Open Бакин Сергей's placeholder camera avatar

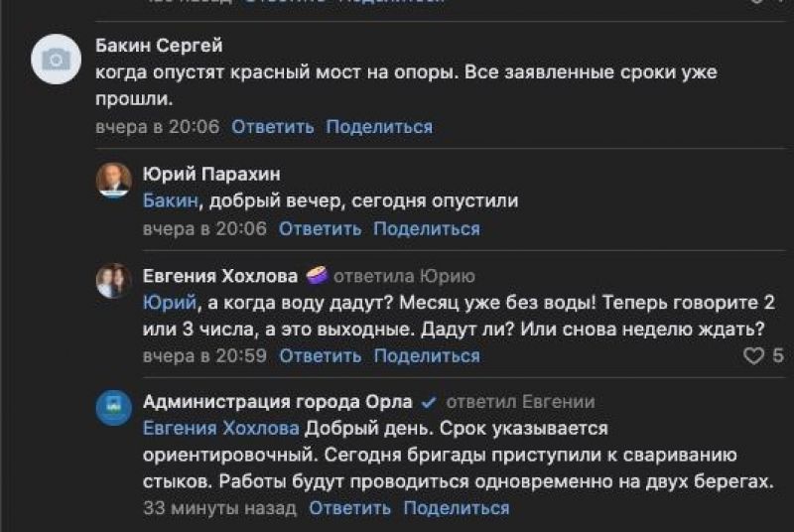point(57,60)
